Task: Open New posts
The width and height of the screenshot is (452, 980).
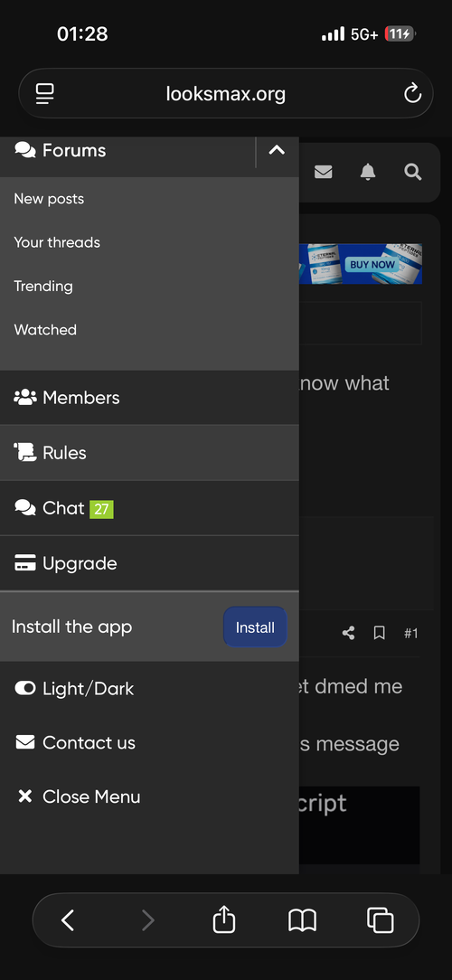Action: tap(49, 199)
